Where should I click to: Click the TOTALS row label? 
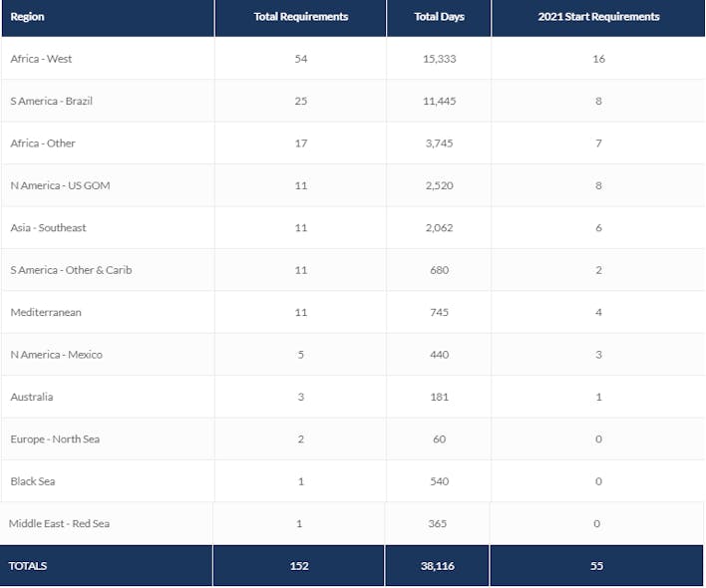(x=28, y=566)
